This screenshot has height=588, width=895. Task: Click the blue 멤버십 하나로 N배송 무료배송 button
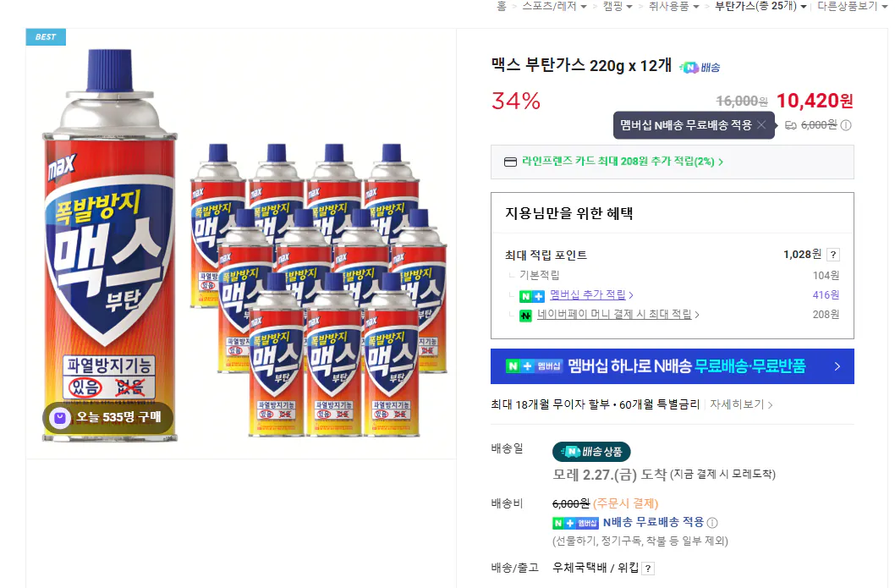click(x=672, y=366)
